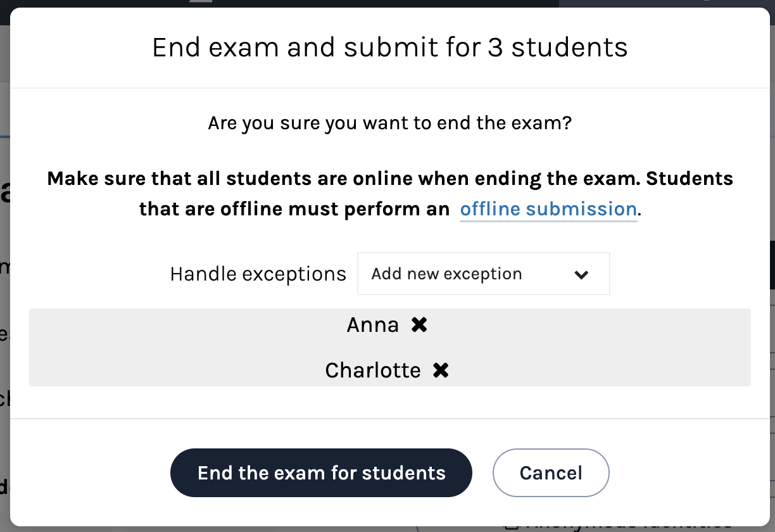
Task: Click the "Handle exceptions" label
Action: point(258,274)
